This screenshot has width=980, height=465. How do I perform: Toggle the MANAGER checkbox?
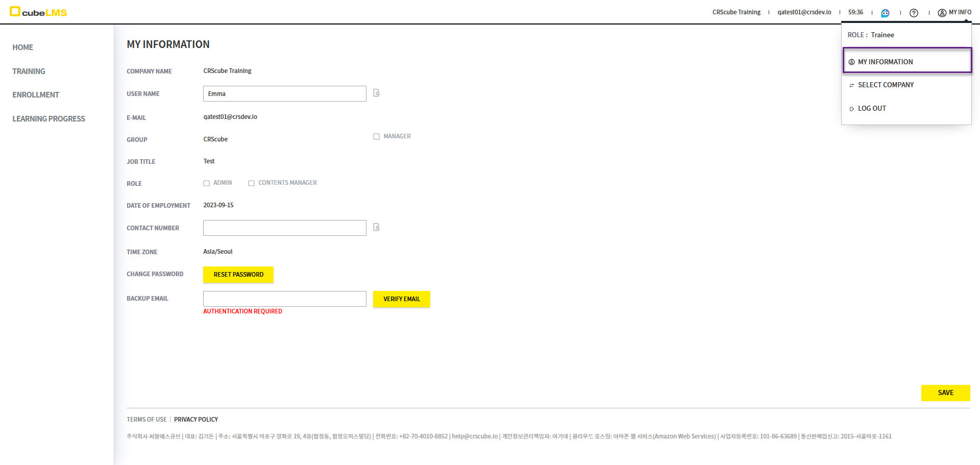pos(376,136)
